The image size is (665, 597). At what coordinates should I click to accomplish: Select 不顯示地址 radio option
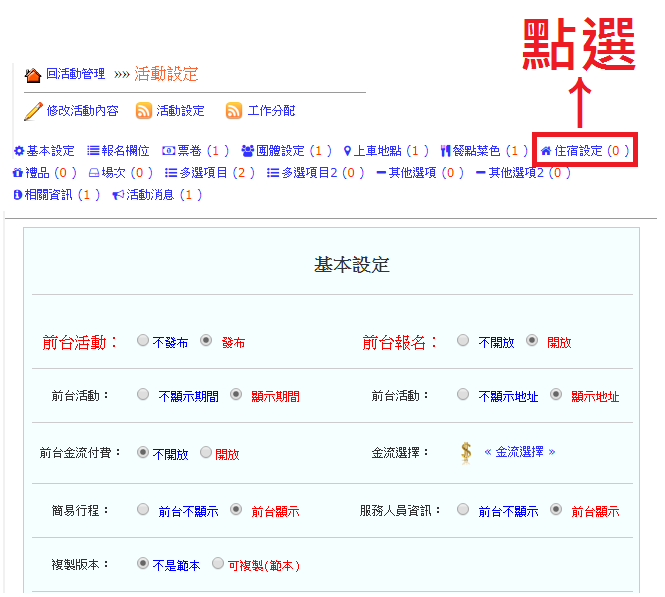point(463,395)
